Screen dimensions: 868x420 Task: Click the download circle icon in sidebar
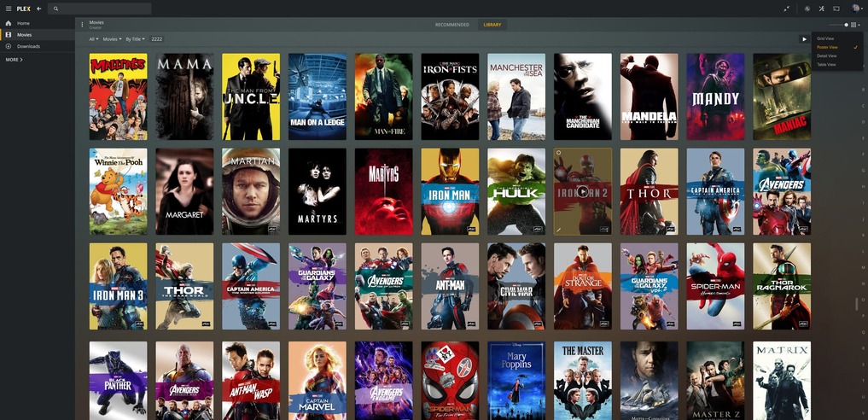tap(9, 46)
